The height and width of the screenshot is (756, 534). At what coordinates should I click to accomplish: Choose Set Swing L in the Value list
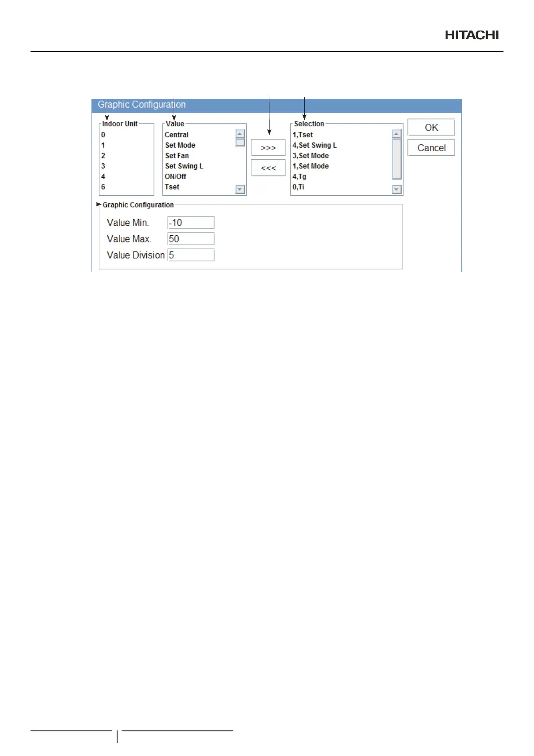click(x=184, y=166)
